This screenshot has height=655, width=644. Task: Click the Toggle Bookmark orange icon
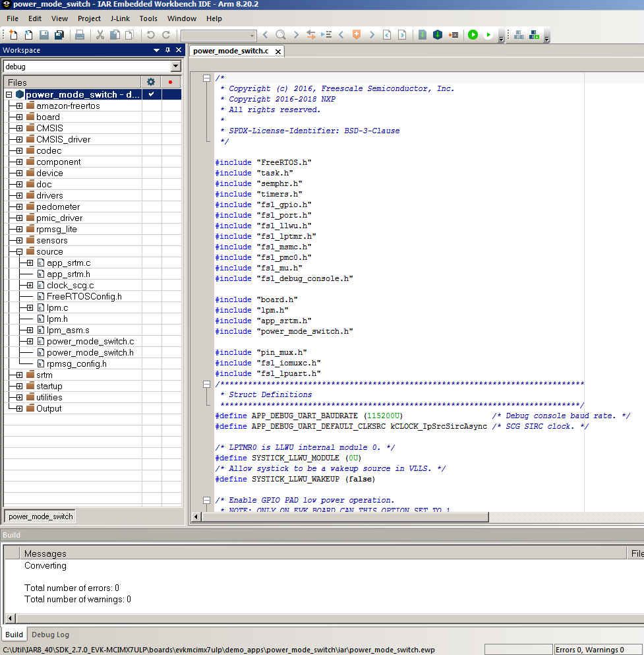click(x=357, y=35)
